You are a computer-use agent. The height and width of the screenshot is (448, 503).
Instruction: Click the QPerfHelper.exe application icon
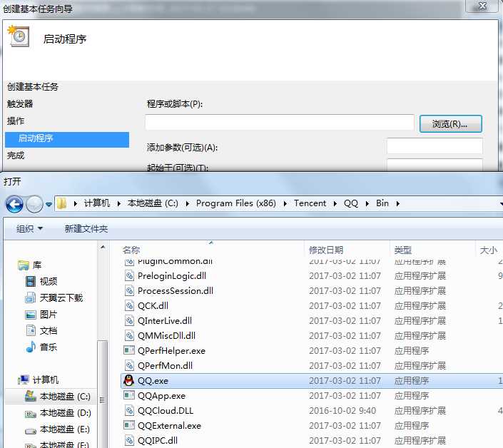[x=129, y=350]
